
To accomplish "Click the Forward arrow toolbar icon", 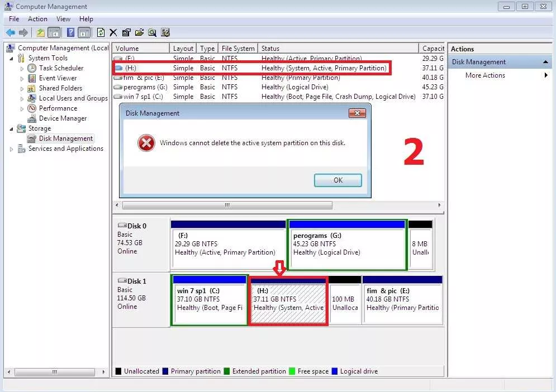I will coord(23,33).
